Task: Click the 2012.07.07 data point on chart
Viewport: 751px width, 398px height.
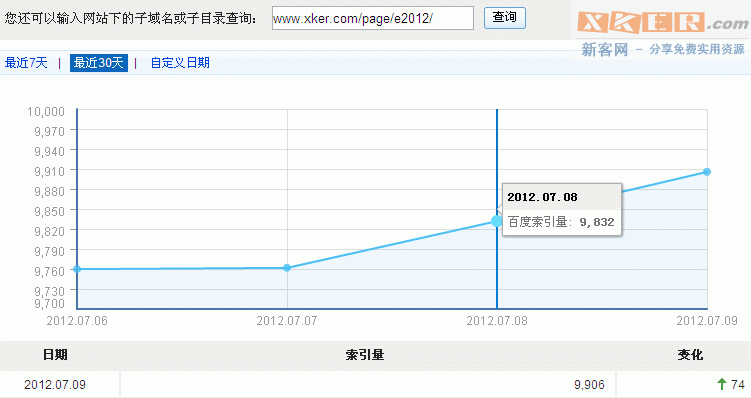Action: pos(287,268)
